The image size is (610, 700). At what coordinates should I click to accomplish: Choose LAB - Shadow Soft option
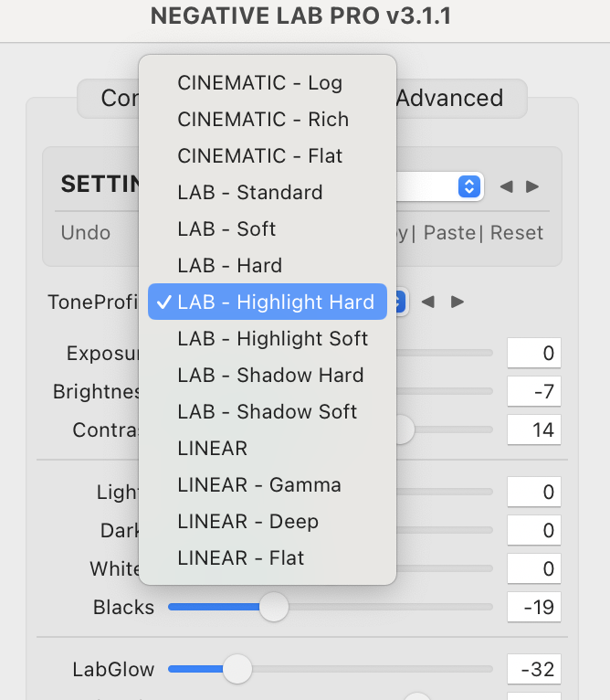[268, 411]
